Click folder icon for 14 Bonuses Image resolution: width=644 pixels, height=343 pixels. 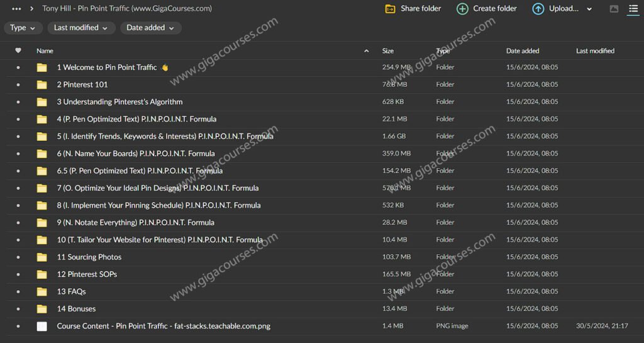point(42,309)
